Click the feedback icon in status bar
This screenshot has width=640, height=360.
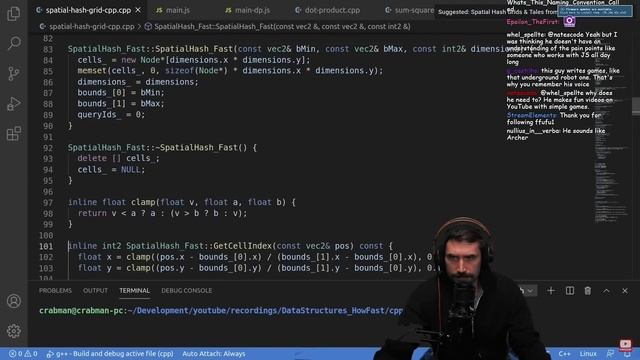tap(610, 354)
